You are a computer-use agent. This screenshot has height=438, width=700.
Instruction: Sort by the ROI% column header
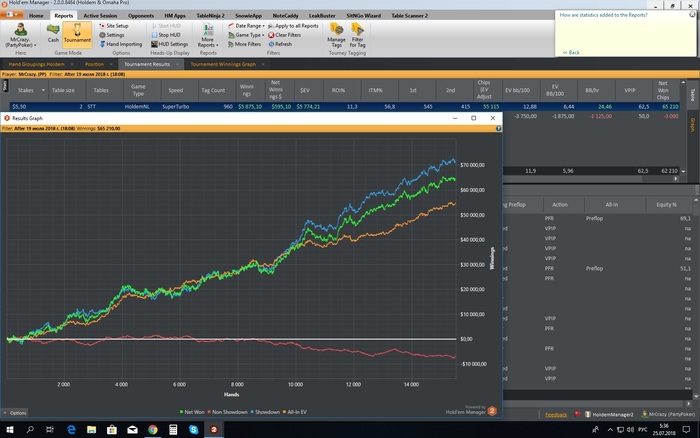(x=338, y=90)
